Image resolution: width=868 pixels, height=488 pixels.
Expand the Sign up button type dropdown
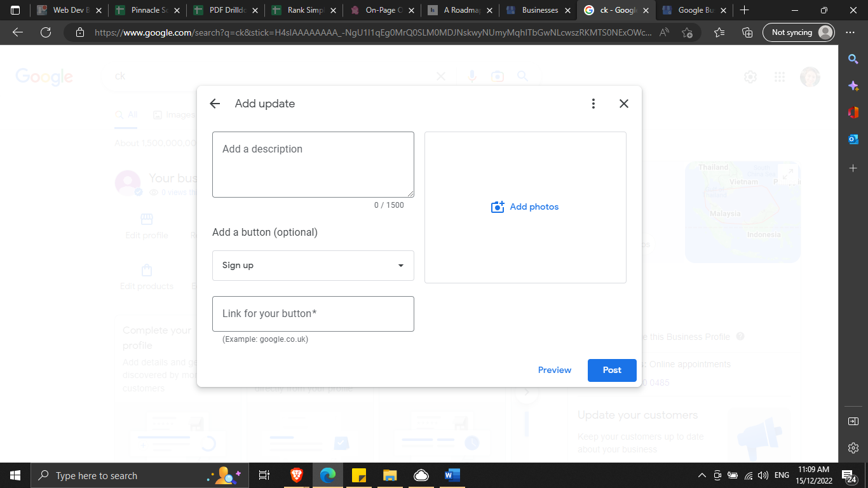coord(313,266)
